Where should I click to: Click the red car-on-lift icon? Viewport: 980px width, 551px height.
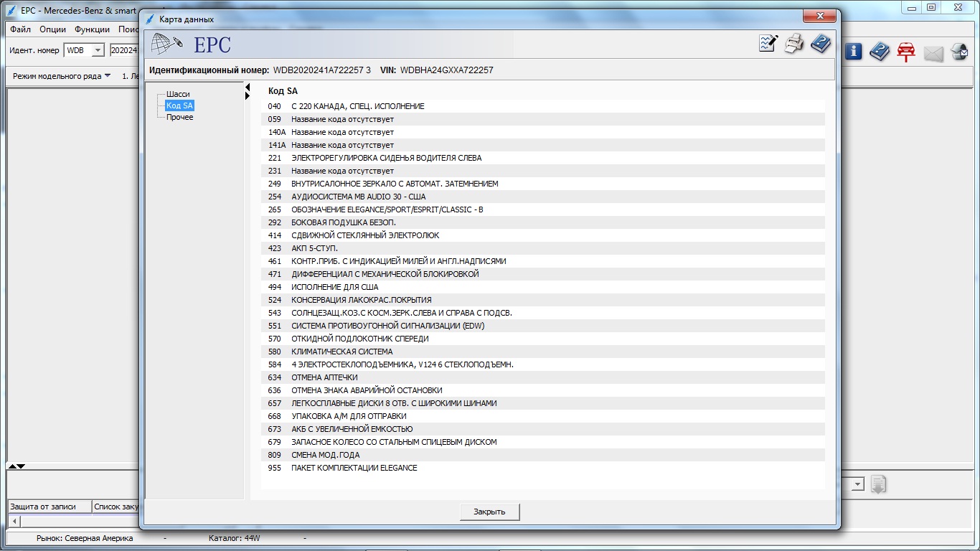pos(906,52)
